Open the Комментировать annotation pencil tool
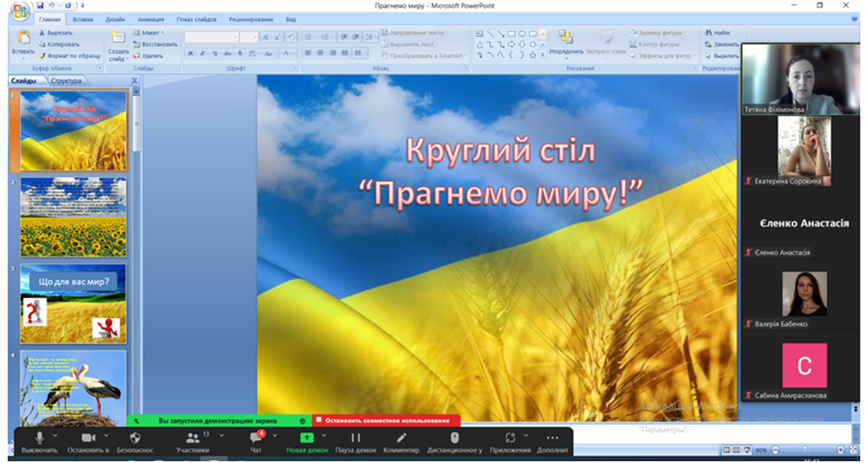This screenshot has height=463, width=868. 401,438
